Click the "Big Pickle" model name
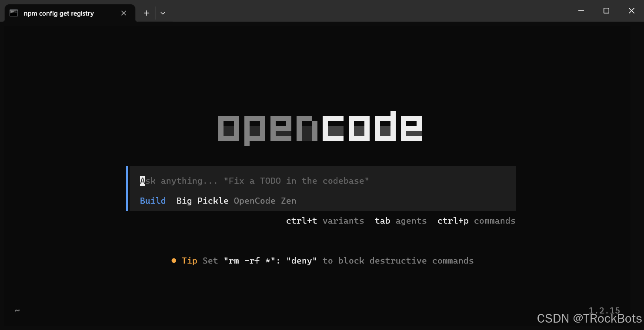 [202, 201]
